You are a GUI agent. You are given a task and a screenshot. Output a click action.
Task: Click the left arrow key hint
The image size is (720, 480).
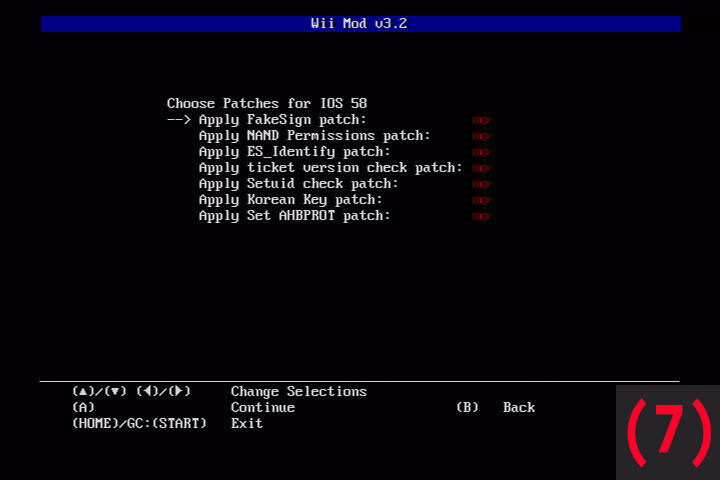147,391
